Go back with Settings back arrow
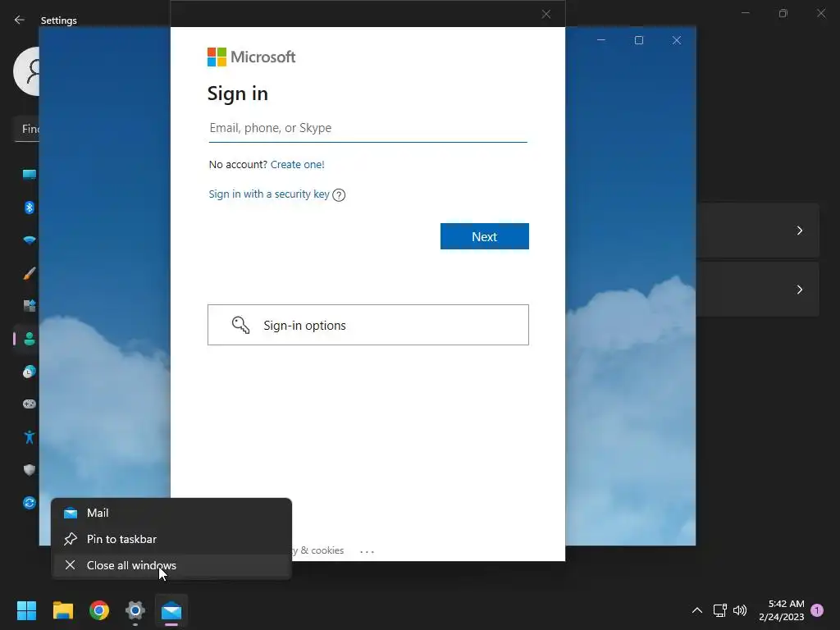This screenshot has height=630, width=840. [20, 20]
